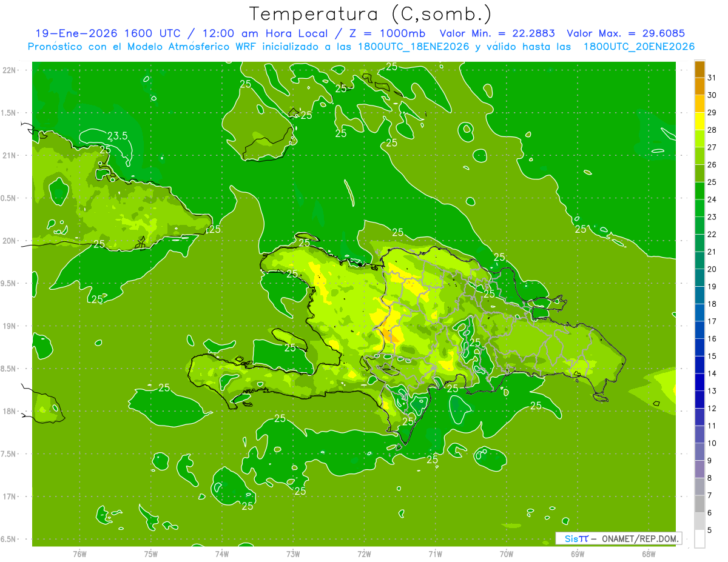Click the '7' legend value
Viewport: 728px width, 562px height.
pos(710,496)
